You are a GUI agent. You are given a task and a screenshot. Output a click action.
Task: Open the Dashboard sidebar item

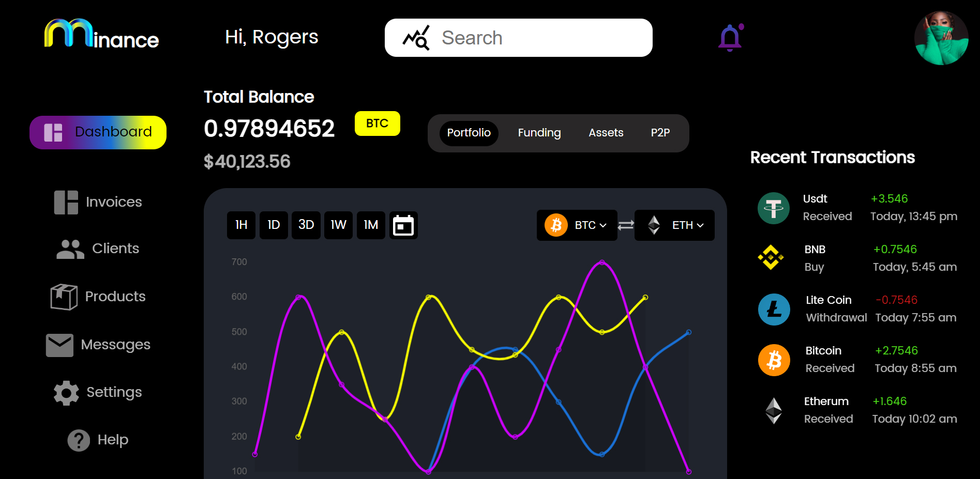(98, 132)
